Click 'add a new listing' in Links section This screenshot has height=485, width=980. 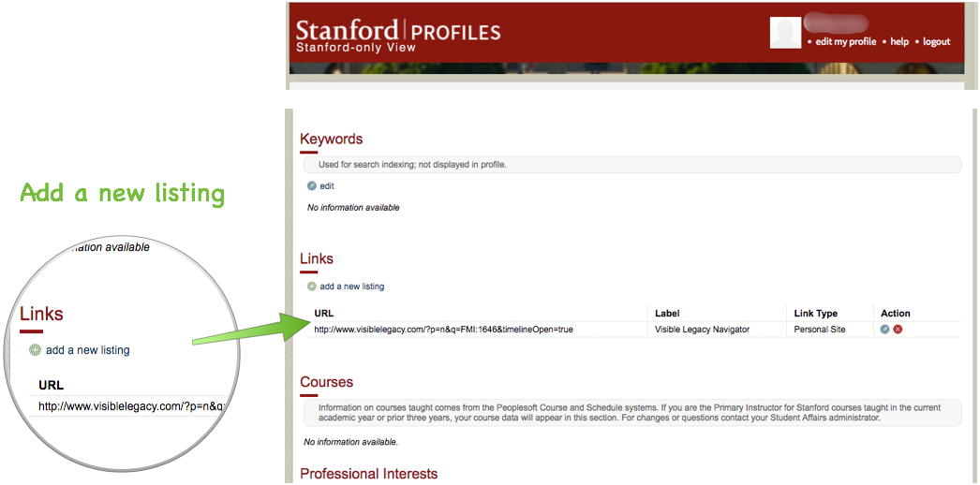[x=351, y=287]
